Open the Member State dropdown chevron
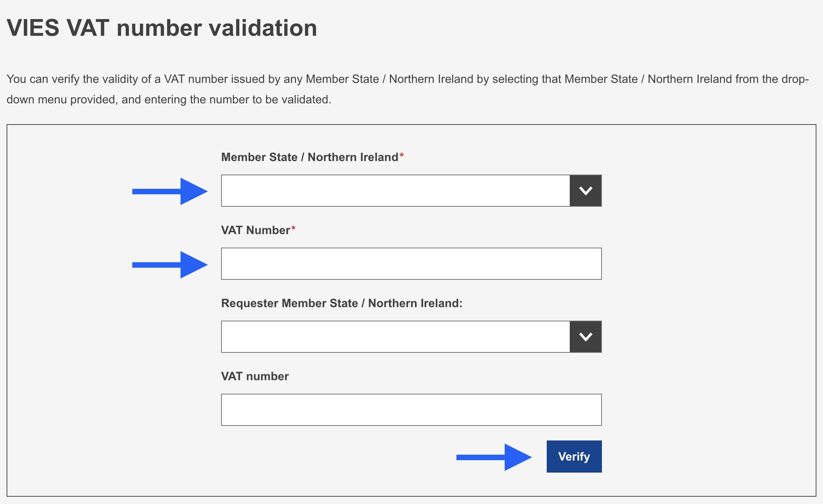 tap(585, 191)
